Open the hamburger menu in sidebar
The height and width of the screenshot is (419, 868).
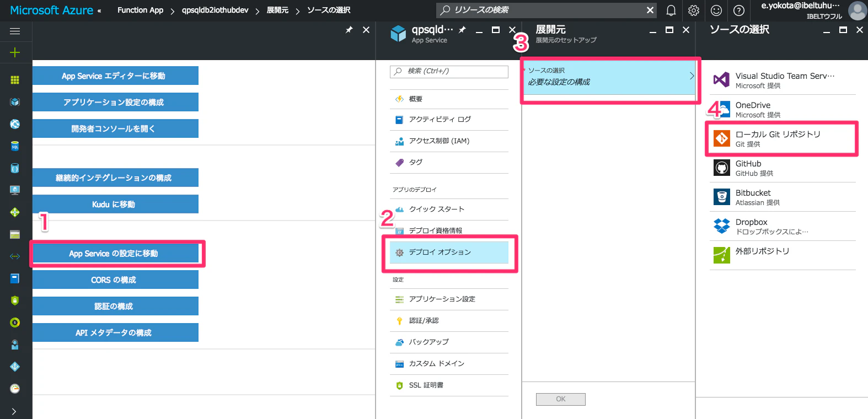pos(15,31)
